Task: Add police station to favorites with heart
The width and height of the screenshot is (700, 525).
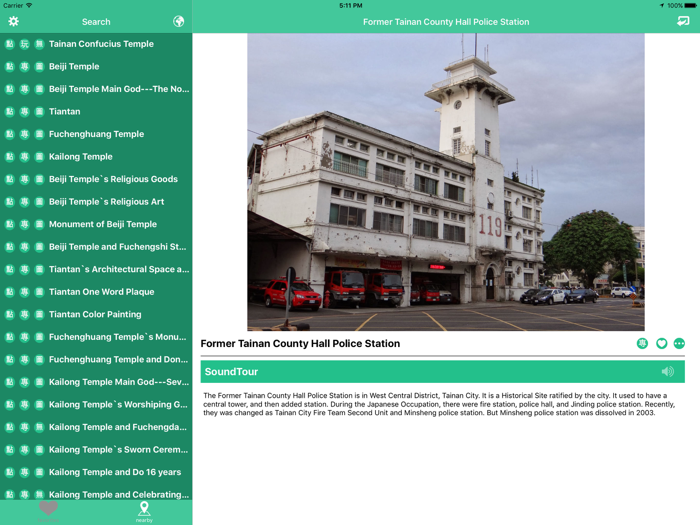Action: coord(661,344)
